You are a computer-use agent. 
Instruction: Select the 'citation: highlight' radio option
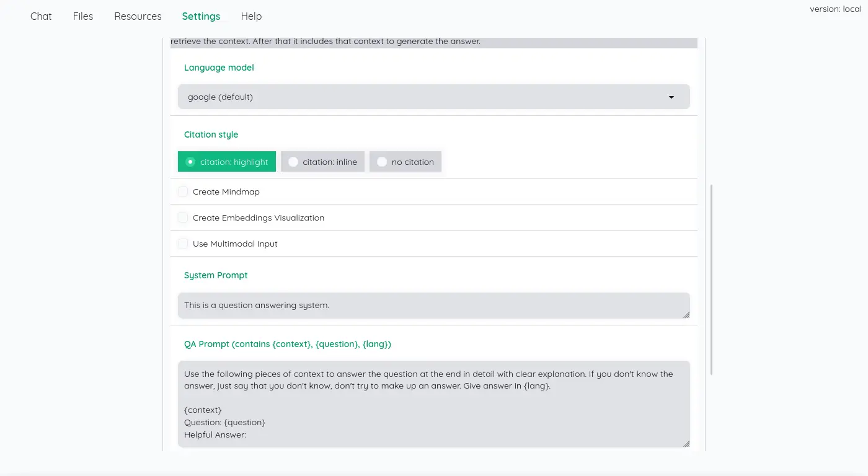tap(190, 162)
